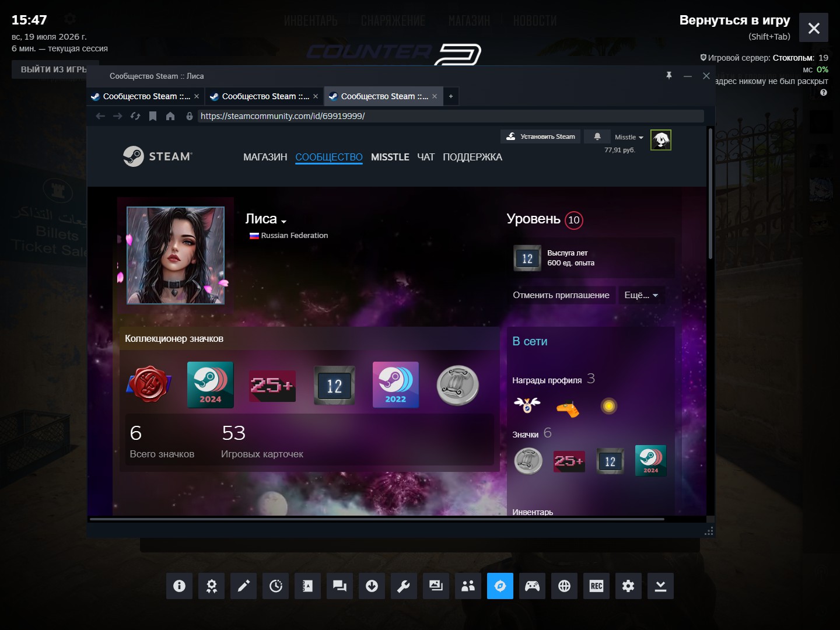Click the 6 Всего значков stat
The image size is (840, 630).
(x=162, y=441)
